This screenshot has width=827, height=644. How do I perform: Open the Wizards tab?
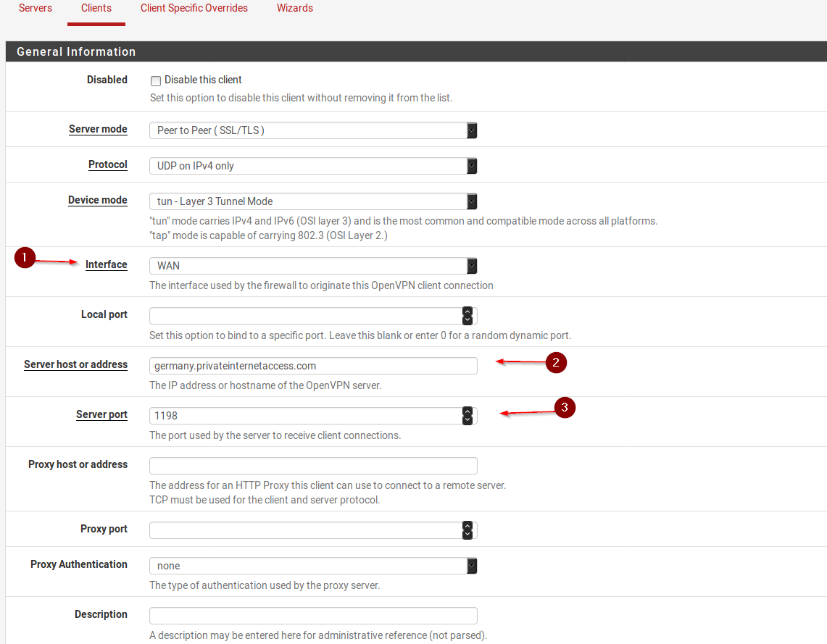(295, 9)
